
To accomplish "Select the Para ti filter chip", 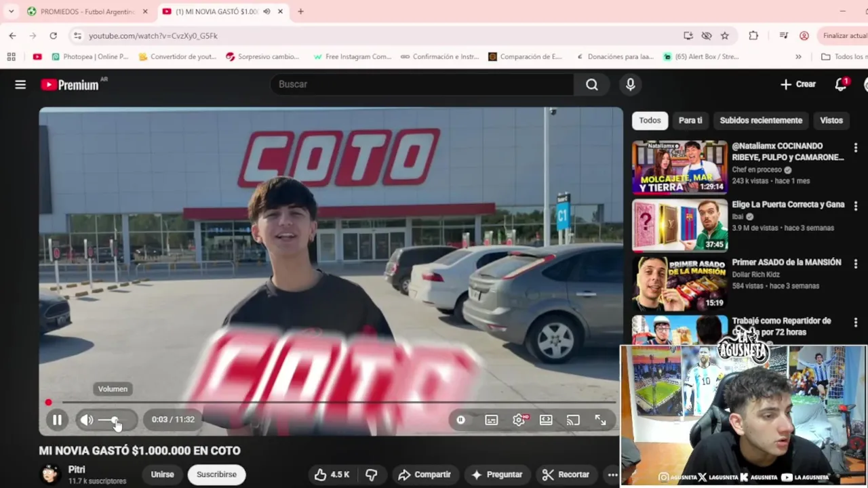I will [x=690, y=120].
